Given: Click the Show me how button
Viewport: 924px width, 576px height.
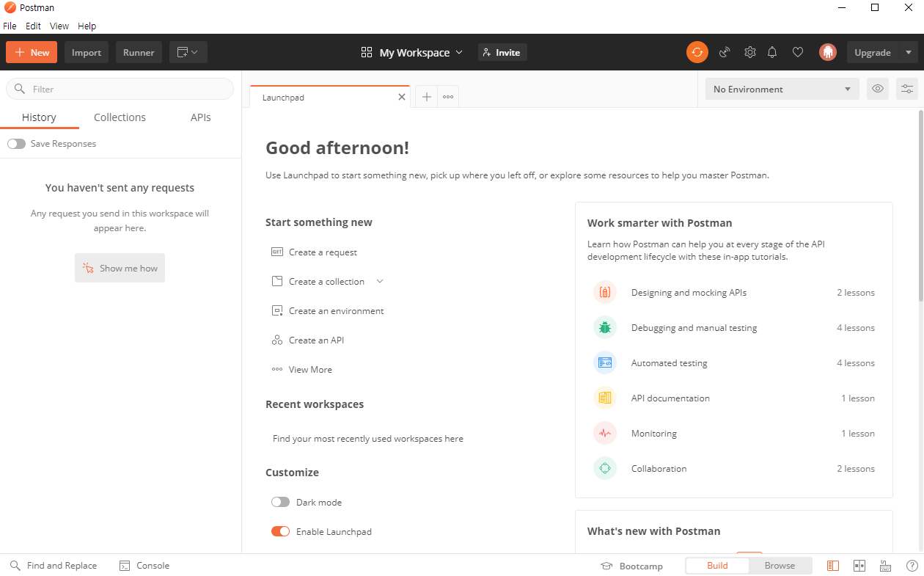Looking at the screenshot, I should 120,268.
